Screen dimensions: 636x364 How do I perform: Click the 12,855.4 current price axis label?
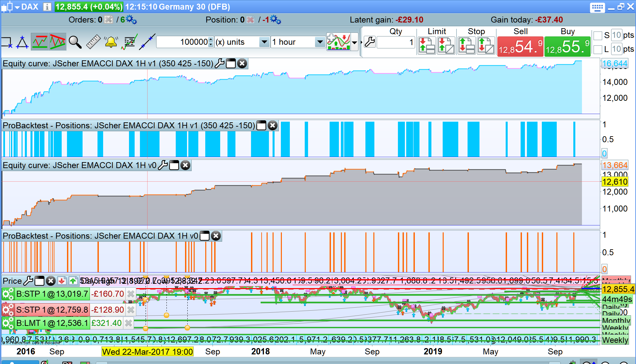pos(618,289)
